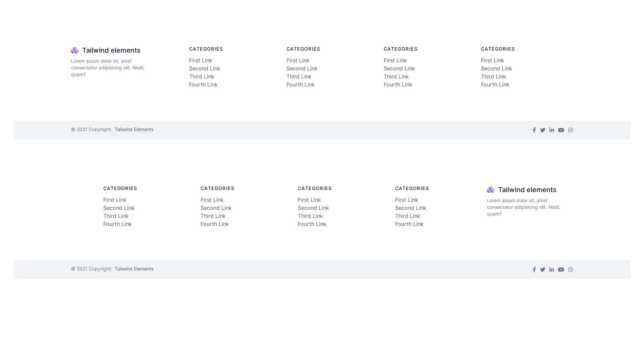The image size is (644, 362).
Task: Open Instagram icon in top footer bar
Action: (571, 130)
